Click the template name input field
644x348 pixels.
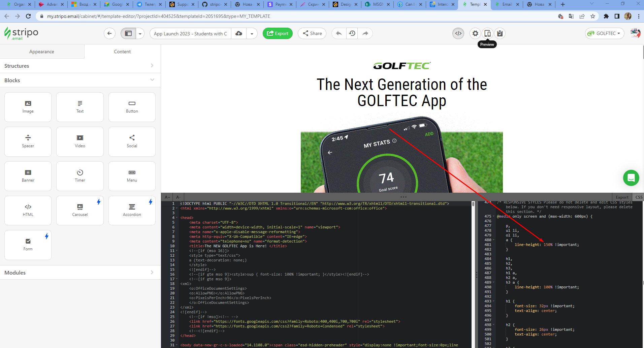pyautogui.click(x=191, y=33)
